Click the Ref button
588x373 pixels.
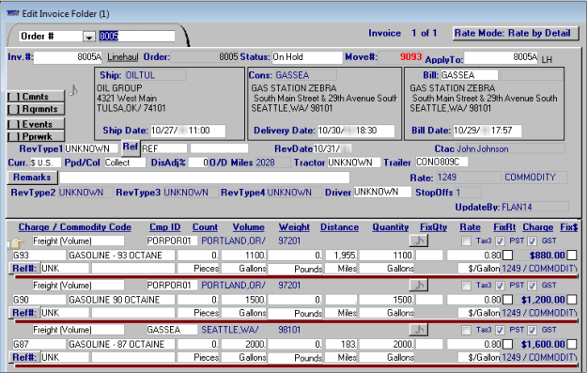131,147
